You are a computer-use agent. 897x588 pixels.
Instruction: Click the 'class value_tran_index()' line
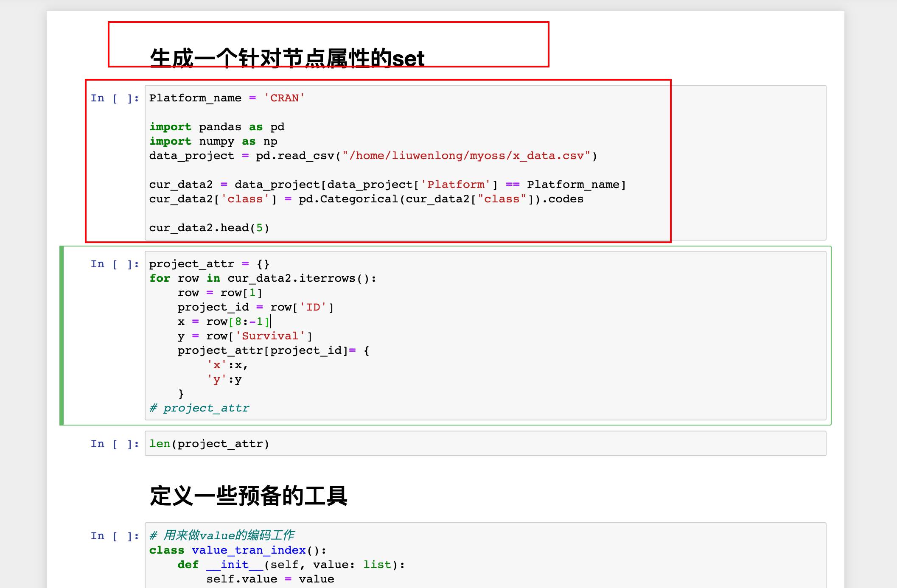click(x=238, y=551)
